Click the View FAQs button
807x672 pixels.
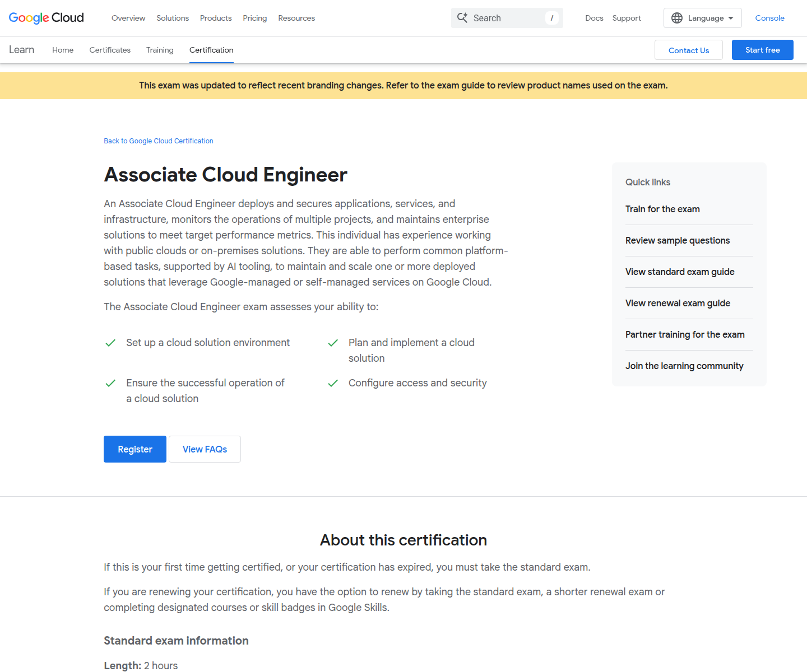[x=205, y=449]
